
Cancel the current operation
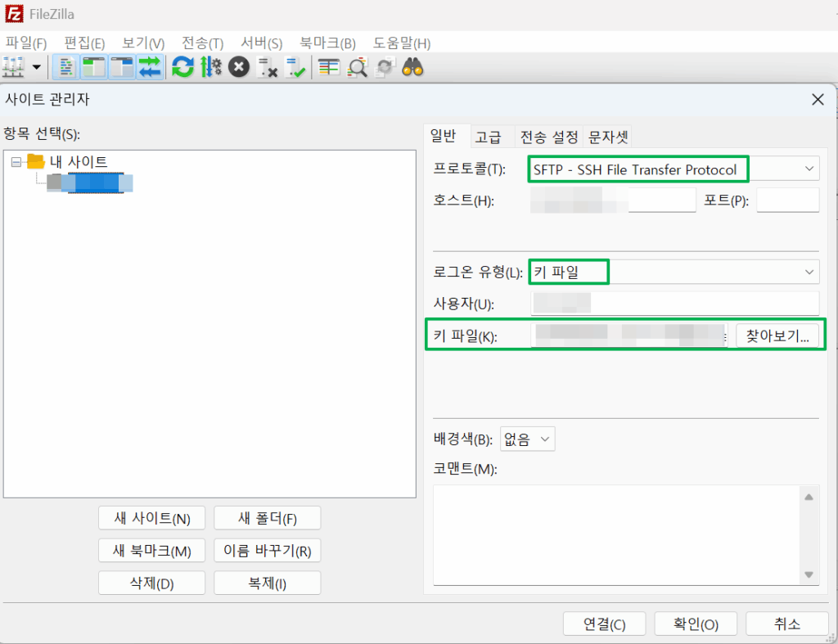[x=238, y=67]
